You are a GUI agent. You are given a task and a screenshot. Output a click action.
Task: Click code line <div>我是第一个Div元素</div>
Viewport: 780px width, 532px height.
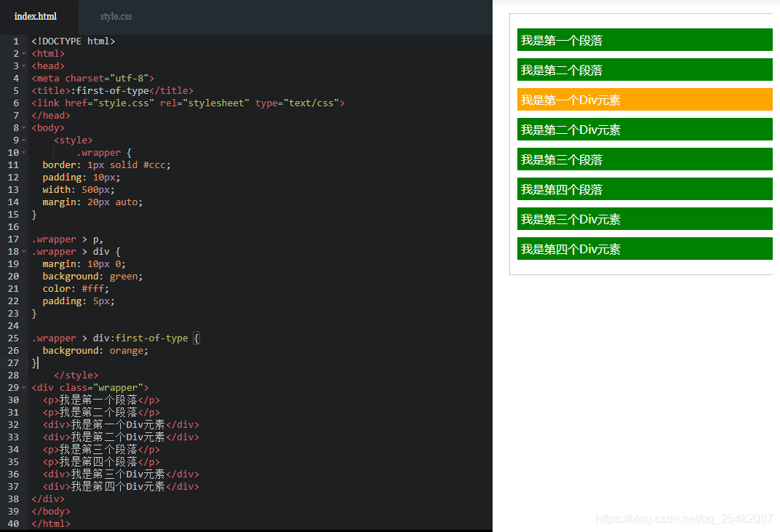[x=121, y=425]
